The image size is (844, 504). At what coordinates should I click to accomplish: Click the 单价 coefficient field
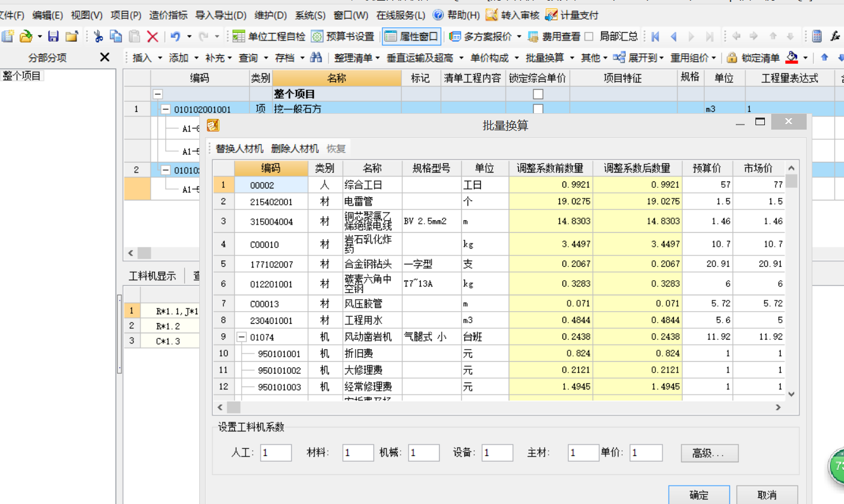pos(647,453)
